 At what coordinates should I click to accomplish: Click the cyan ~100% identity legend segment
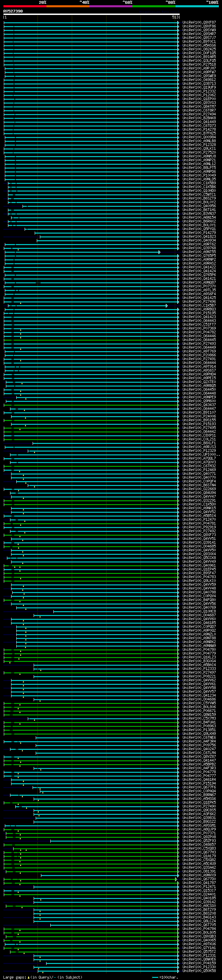coord(197,7)
